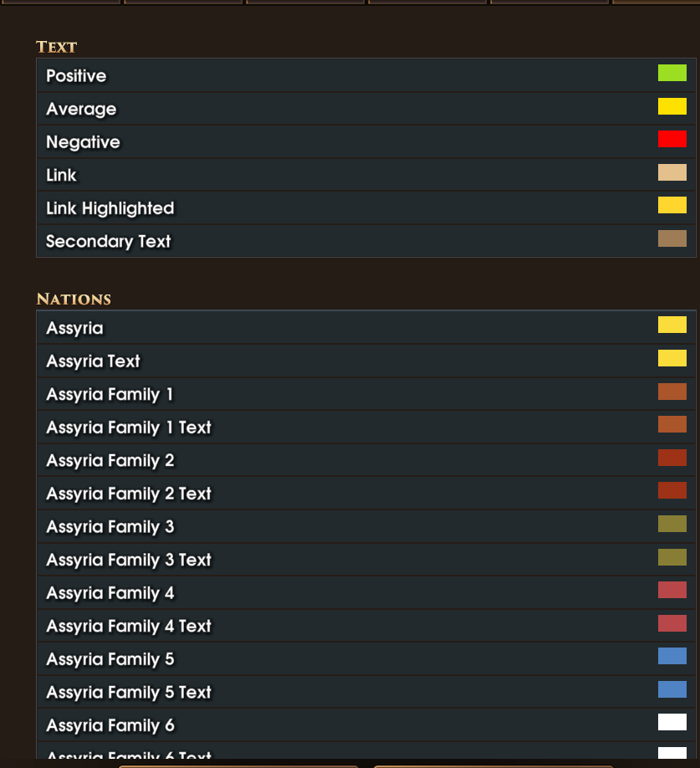Open the Average yellow color swatch
This screenshot has width=700, height=768.
[x=672, y=106]
